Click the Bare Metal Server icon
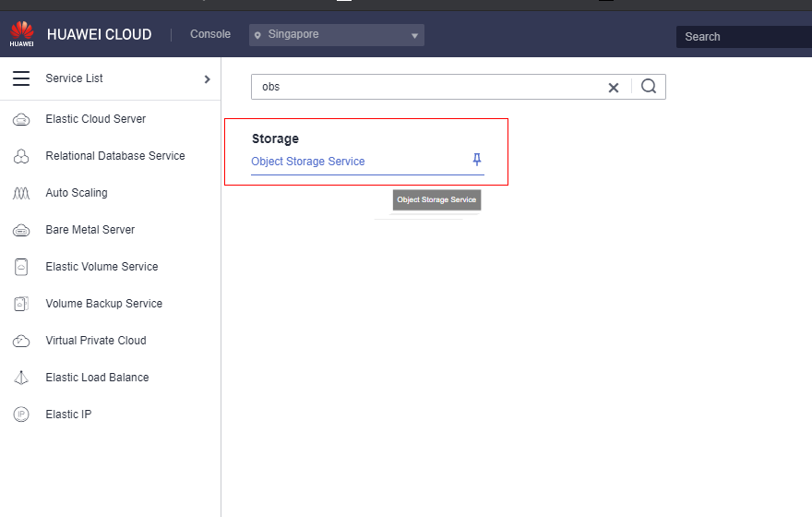Screen dimensions: 812x517 21,230
